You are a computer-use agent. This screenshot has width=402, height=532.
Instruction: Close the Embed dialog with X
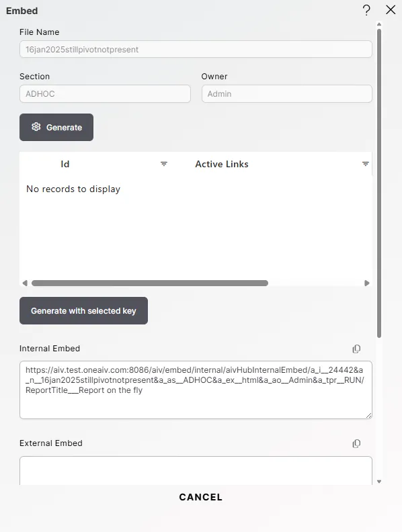(x=391, y=10)
